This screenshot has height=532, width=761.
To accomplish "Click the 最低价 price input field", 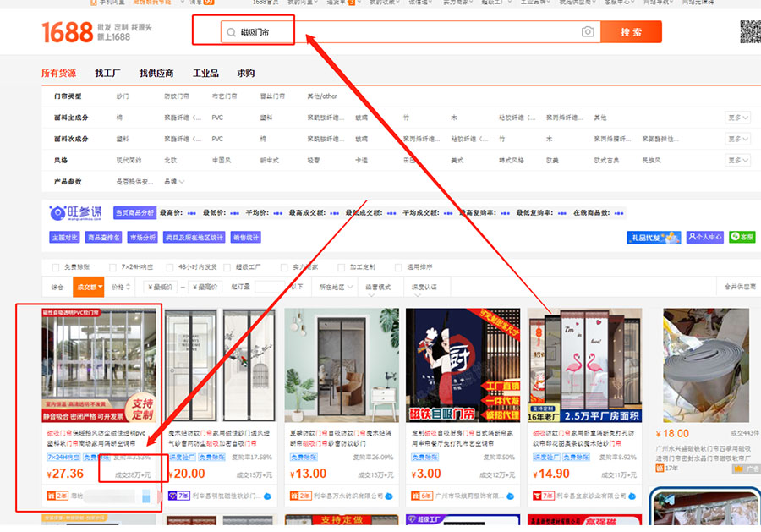I will pos(161,287).
